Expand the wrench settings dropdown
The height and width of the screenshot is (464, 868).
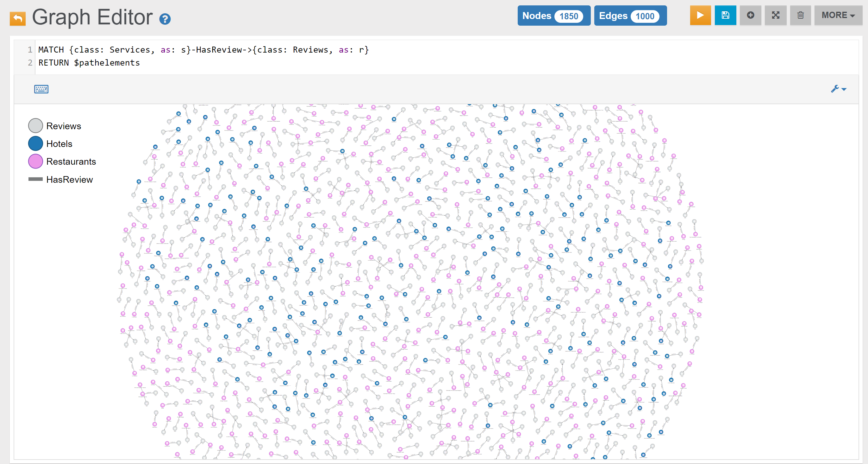click(838, 89)
